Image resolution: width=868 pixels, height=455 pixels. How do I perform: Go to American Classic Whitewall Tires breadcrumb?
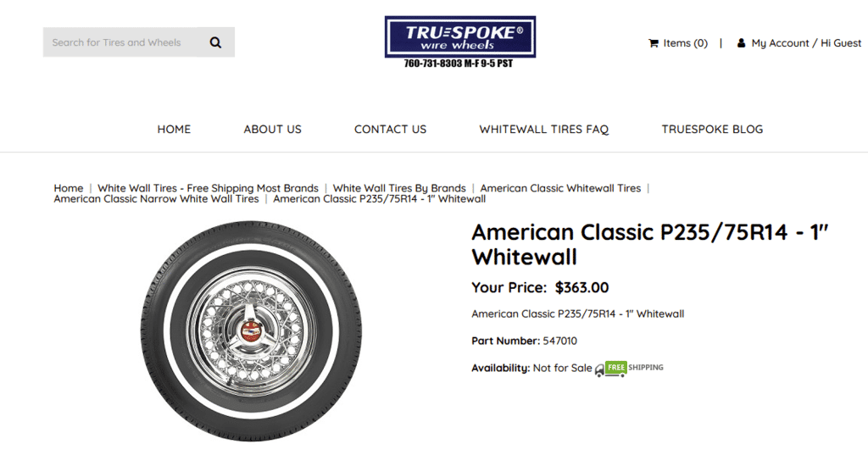pyautogui.click(x=560, y=188)
